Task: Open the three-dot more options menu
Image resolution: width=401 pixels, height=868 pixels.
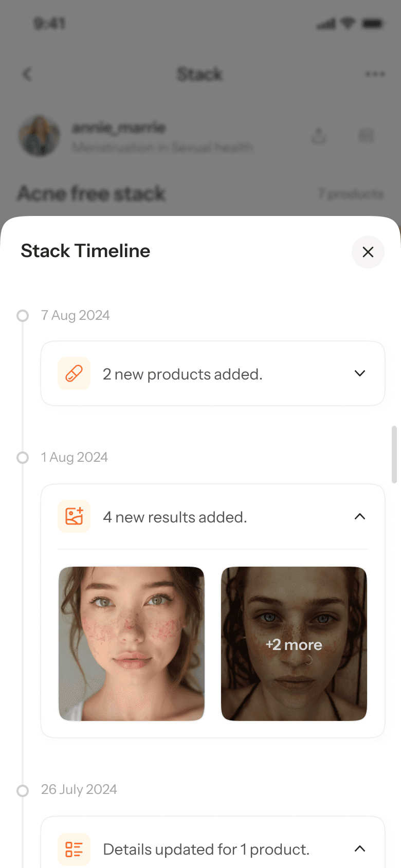Action: pos(375,74)
